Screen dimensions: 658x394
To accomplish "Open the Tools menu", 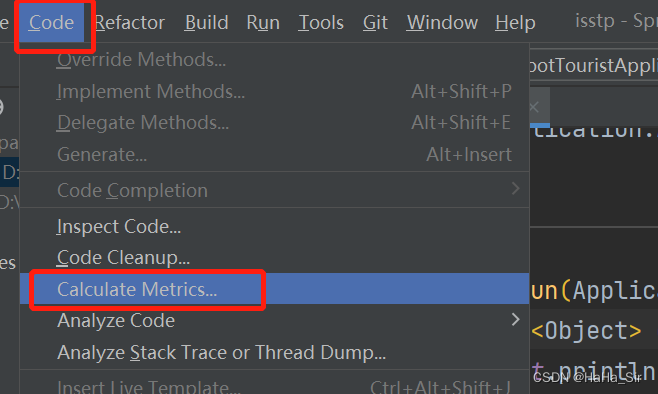I will [x=321, y=23].
